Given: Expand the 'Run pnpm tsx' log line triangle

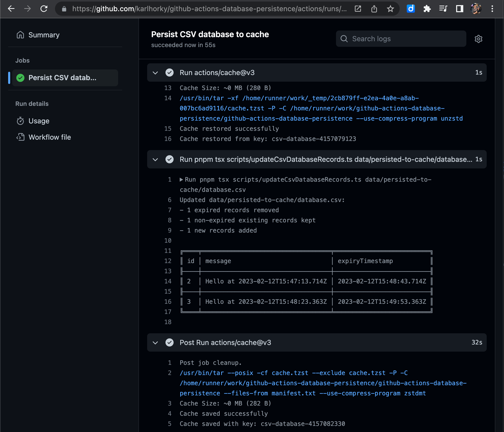Looking at the screenshot, I should [x=181, y=180].
